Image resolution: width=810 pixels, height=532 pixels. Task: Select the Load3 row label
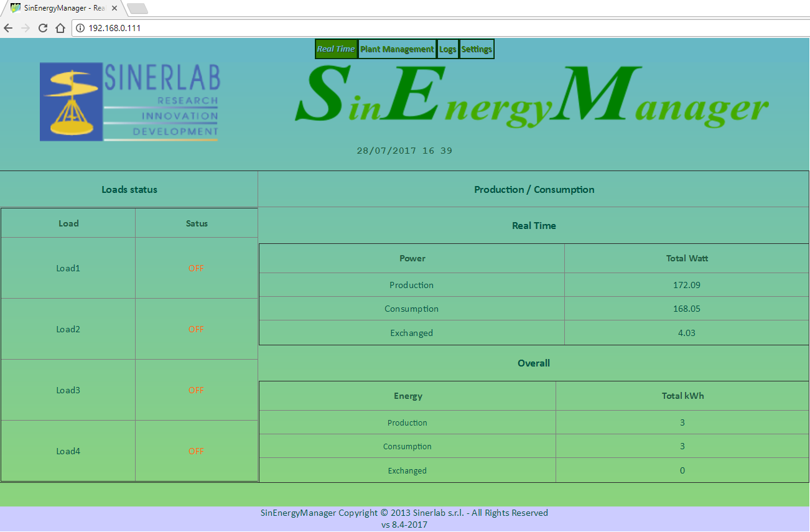coord(68,390)
